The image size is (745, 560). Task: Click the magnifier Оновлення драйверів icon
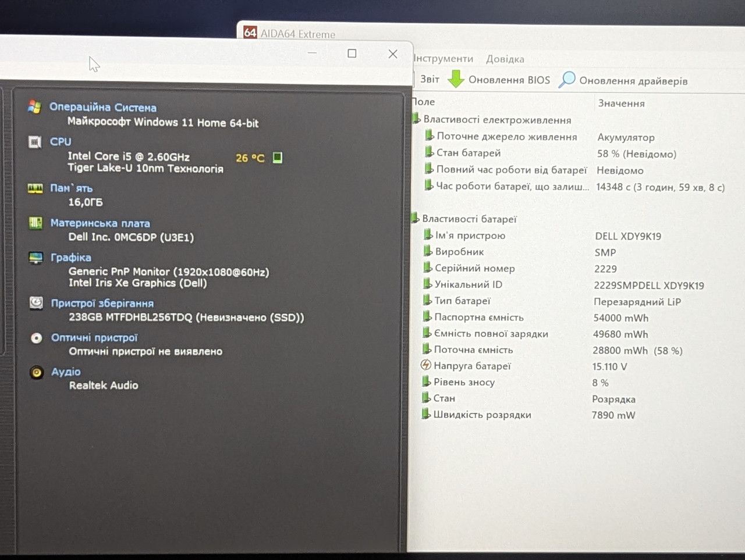point(567,80)
